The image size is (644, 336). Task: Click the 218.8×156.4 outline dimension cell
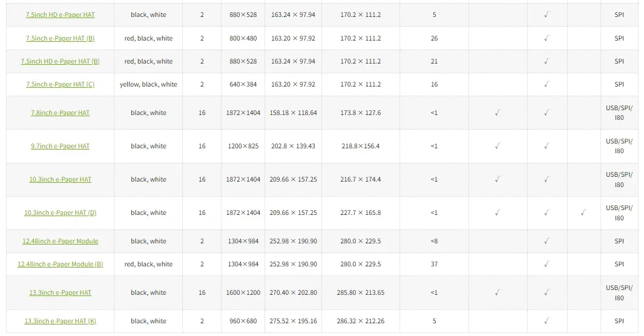click(360, 146)
